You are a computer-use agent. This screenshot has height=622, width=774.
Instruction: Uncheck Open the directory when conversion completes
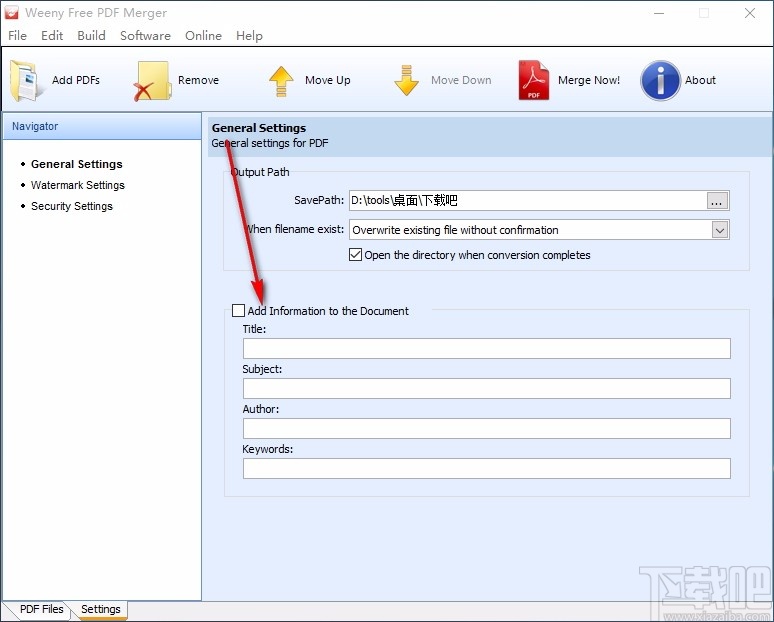355,255
